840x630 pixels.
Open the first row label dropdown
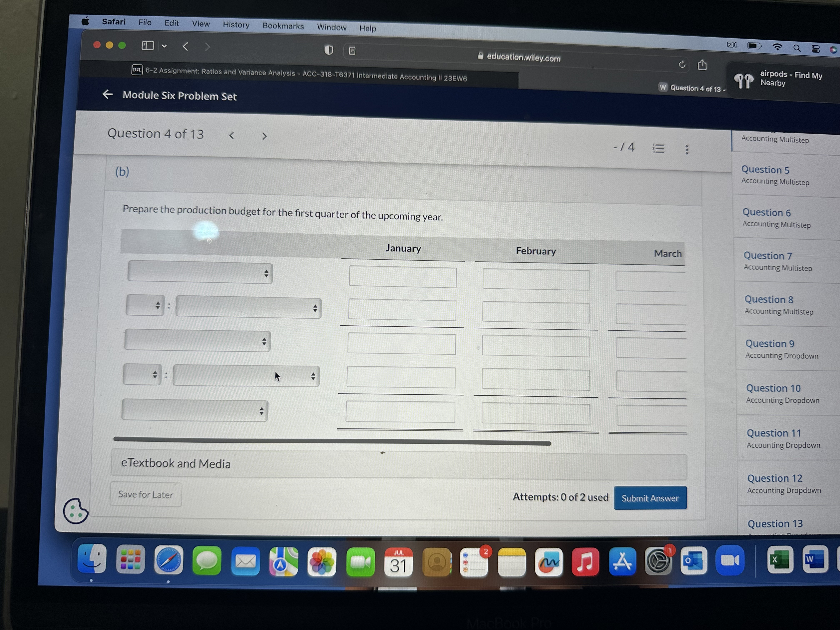pyautogui.click(x=200, y=272)
